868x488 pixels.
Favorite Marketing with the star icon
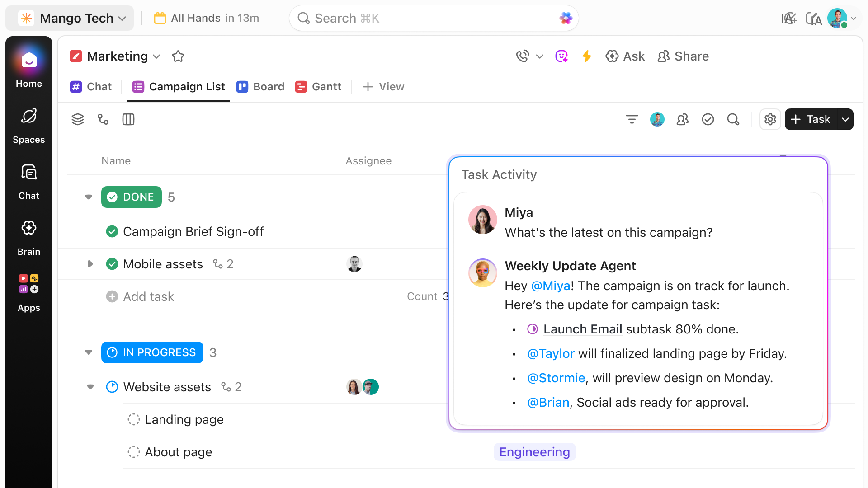point(178,56)
